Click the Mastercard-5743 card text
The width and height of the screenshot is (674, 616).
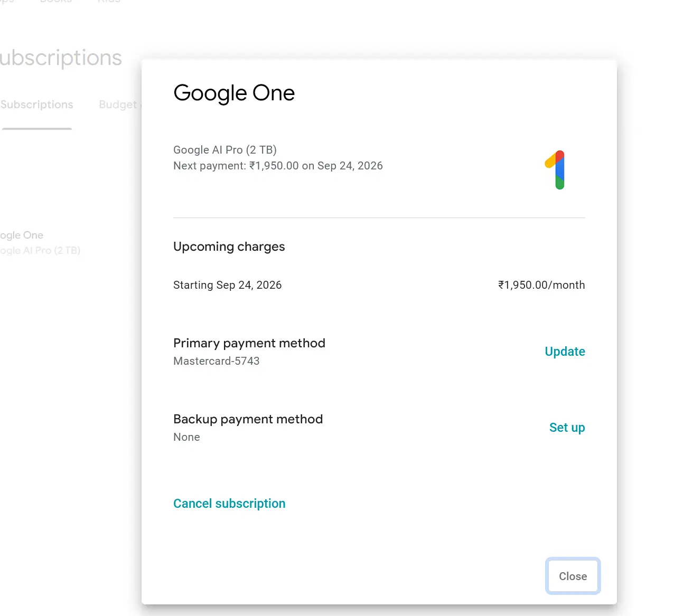tap(217, 361)
